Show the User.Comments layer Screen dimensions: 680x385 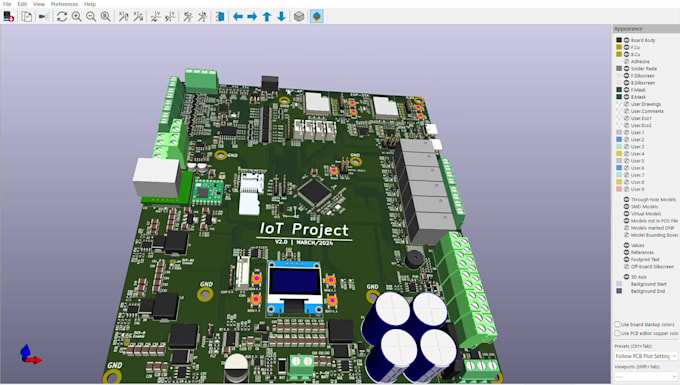(626, 111)
